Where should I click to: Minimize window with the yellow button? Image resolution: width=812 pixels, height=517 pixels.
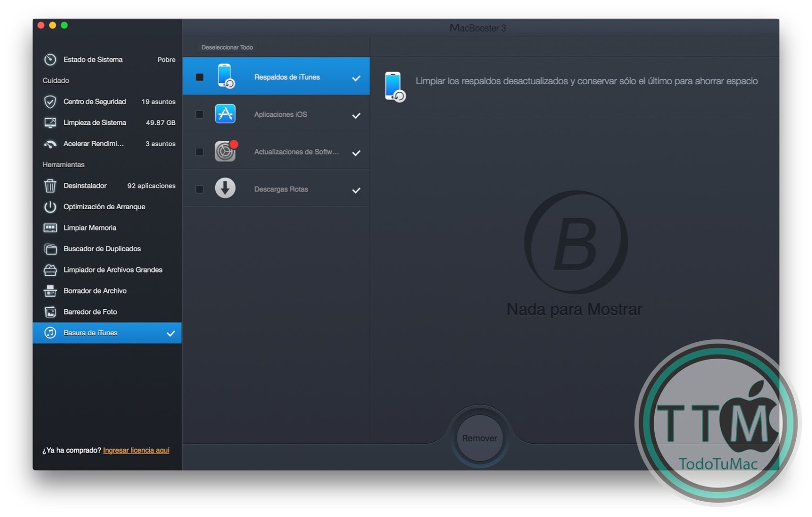[x=53, y=25]
